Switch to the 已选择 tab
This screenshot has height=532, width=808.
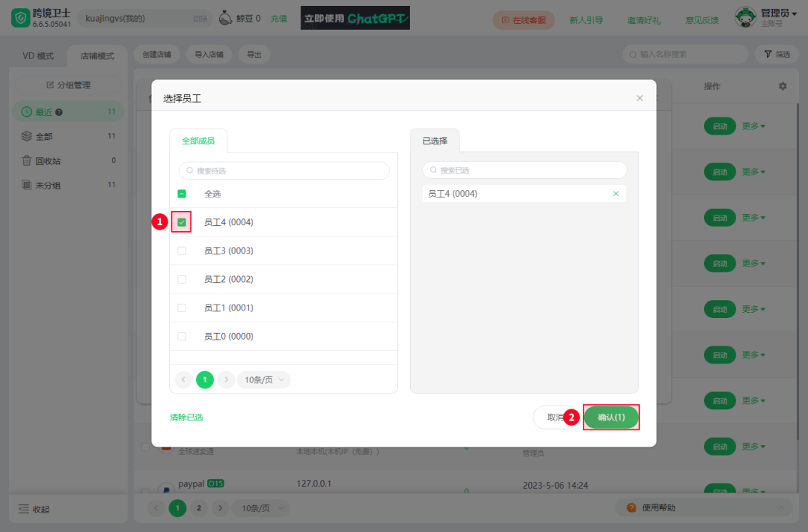(x=435, y=141)
